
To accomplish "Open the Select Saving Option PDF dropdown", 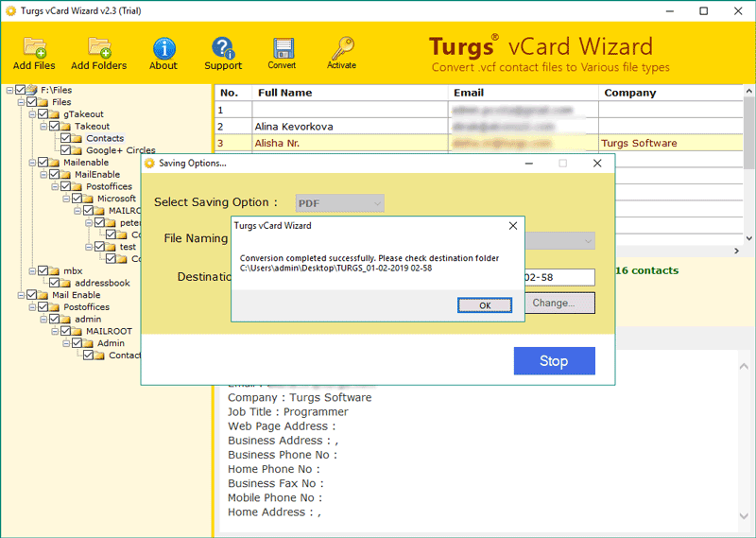I will click(x=339, y=203).
